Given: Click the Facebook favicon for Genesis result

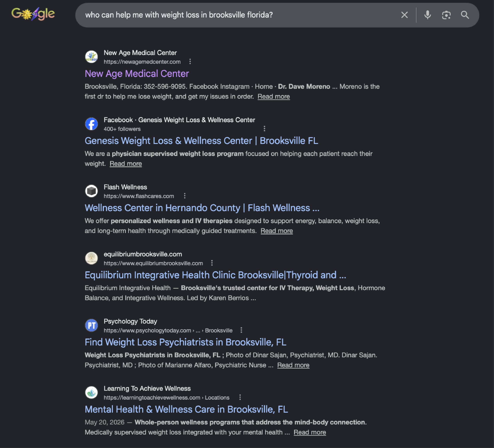Looking at the screenshot, I should point(91,124).
